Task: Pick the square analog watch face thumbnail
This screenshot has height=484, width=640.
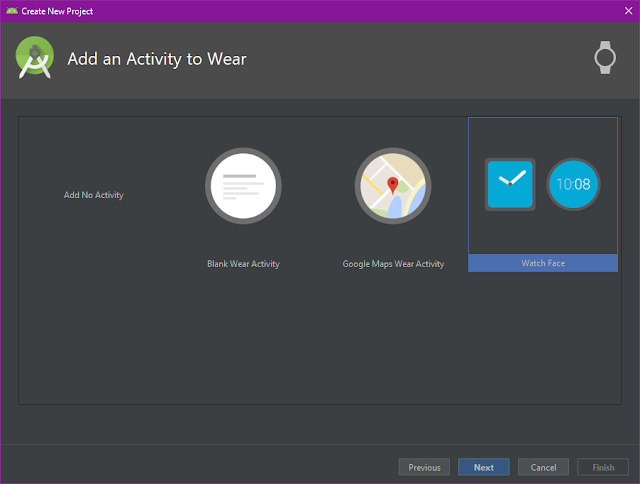Action: point(510,184)
